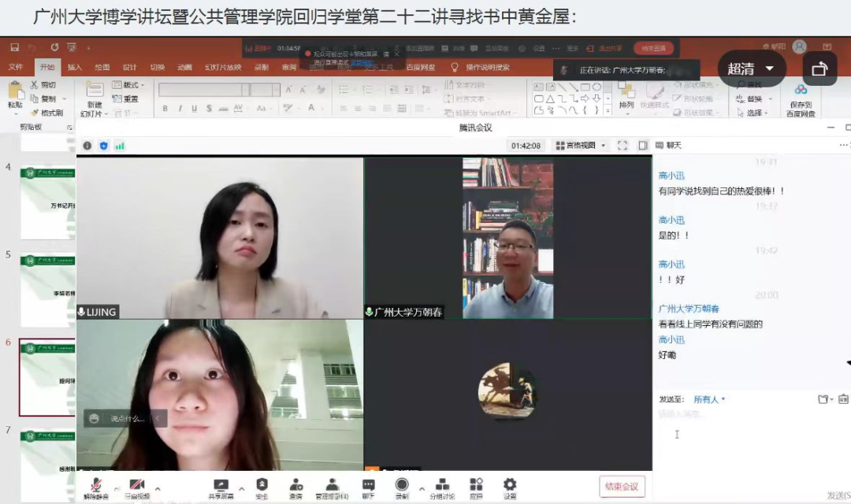The height and width of the screenshot is (504, 851).
Task: Click Reset (重置) slide button
Action: point(125,98)
